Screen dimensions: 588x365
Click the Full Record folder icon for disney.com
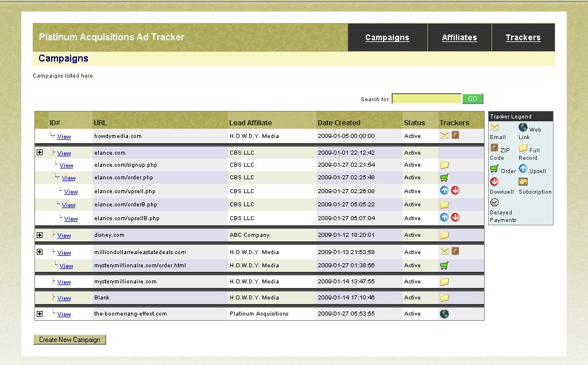(x=444, y=235)
